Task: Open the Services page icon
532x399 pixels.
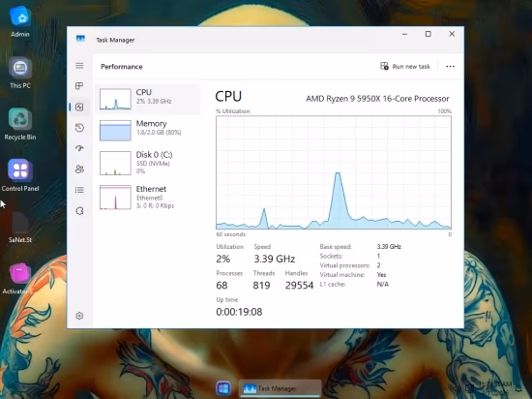Action: tap(79, 211)
